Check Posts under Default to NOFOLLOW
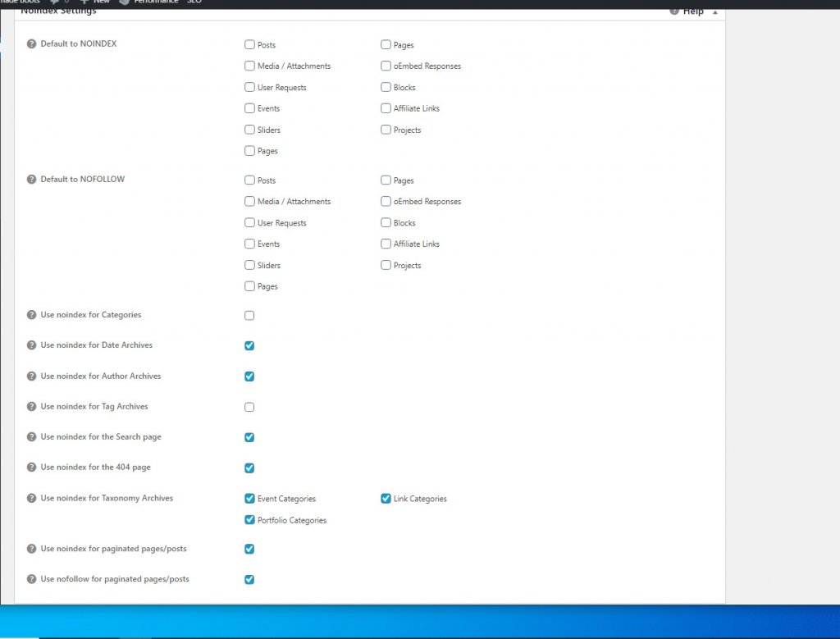 tap(249, 180)
